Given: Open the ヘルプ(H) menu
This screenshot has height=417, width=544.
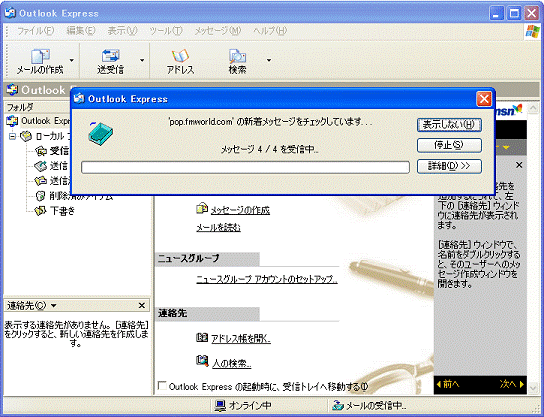Looking at the screenshot, I should tap(270, 31).
